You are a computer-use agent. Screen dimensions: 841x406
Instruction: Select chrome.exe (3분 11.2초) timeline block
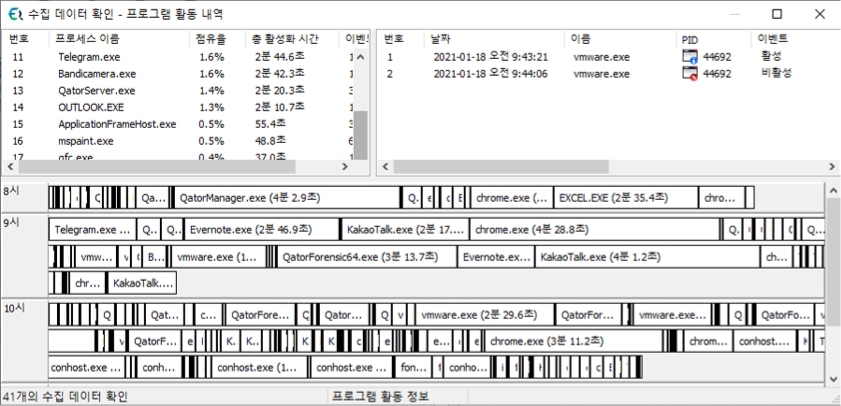[x=573, y=341]
